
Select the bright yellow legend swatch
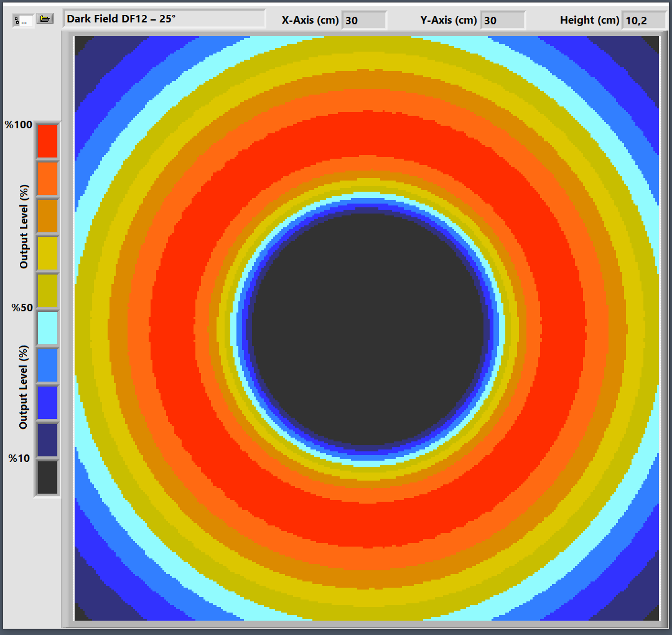pos(47,253)
